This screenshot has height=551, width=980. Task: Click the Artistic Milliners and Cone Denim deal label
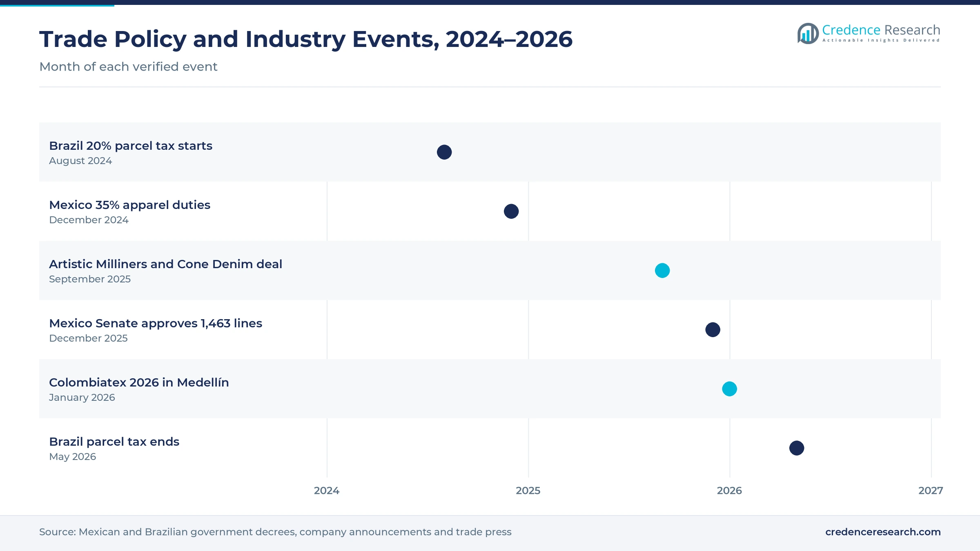point(165,264)
